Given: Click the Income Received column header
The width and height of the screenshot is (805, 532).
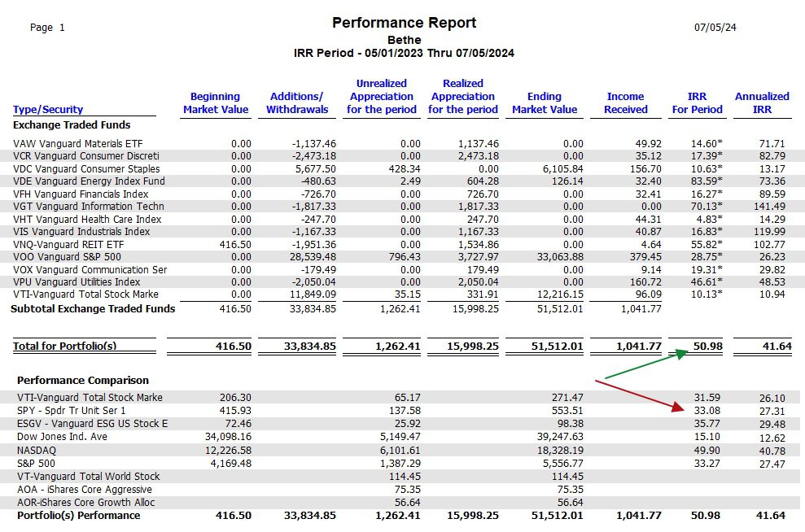Looking at the screenshot, I should [625, 102].
